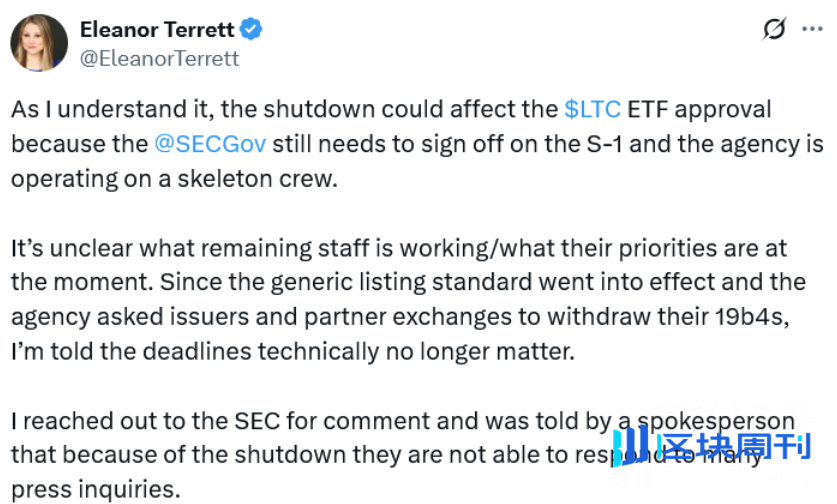Click the paragraph starting 'It's unclear what'
837x504 pixels.
(x=400, y=298)
